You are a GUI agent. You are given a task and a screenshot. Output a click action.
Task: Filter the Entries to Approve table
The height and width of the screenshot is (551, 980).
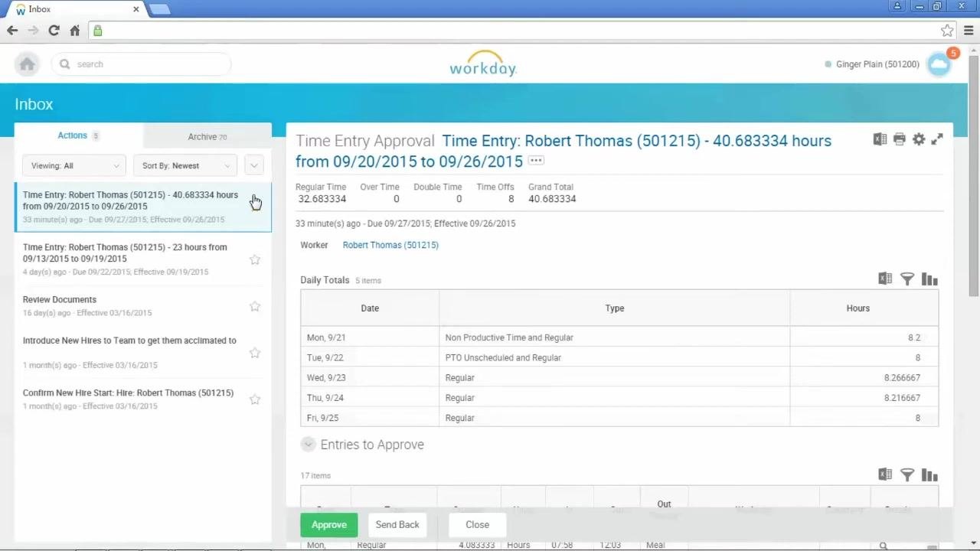click(x=907, y=475)
